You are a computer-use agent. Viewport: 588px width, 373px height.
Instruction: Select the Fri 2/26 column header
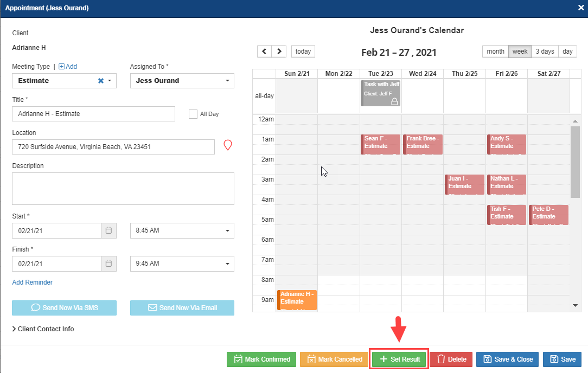(x=507, y=74)
